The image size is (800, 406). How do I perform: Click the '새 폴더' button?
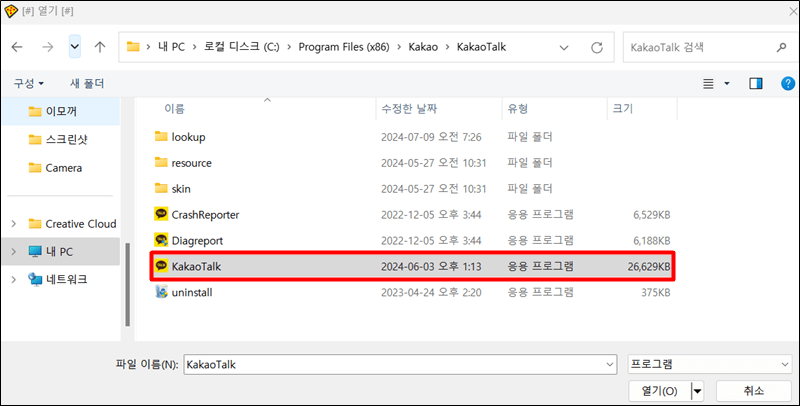pos(87,83)
